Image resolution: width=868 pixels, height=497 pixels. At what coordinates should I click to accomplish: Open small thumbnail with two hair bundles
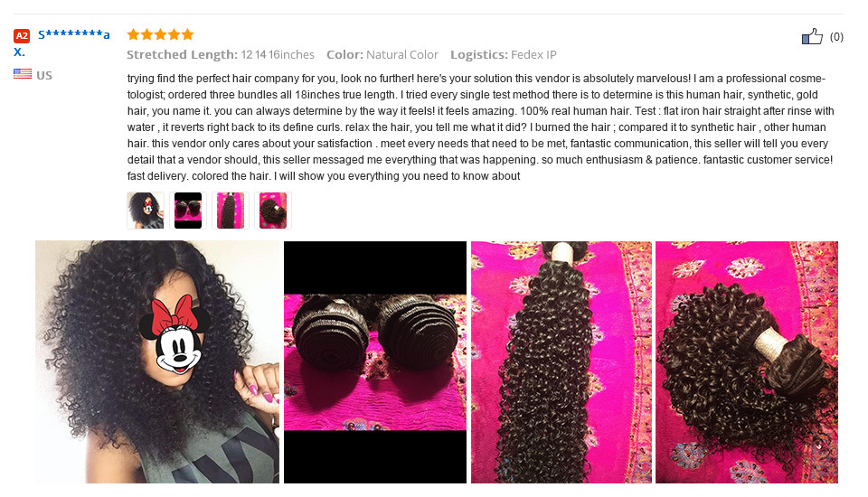pyautogui.click(x=188, y=211)
